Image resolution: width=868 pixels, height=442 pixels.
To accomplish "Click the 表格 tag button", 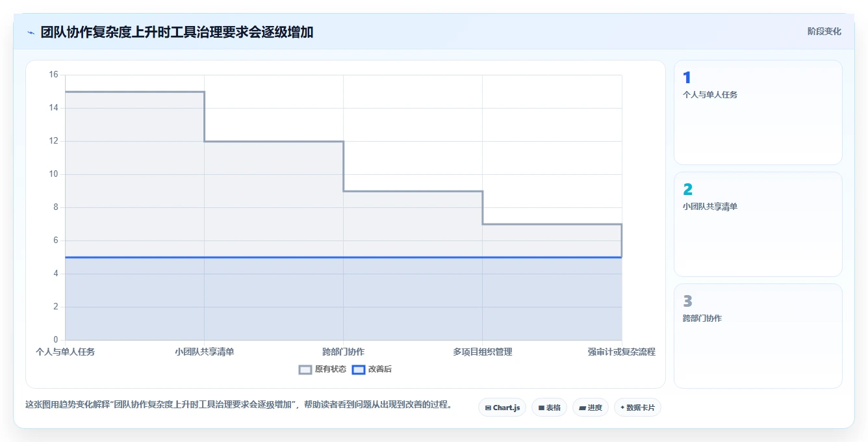I will click(549, 408).
